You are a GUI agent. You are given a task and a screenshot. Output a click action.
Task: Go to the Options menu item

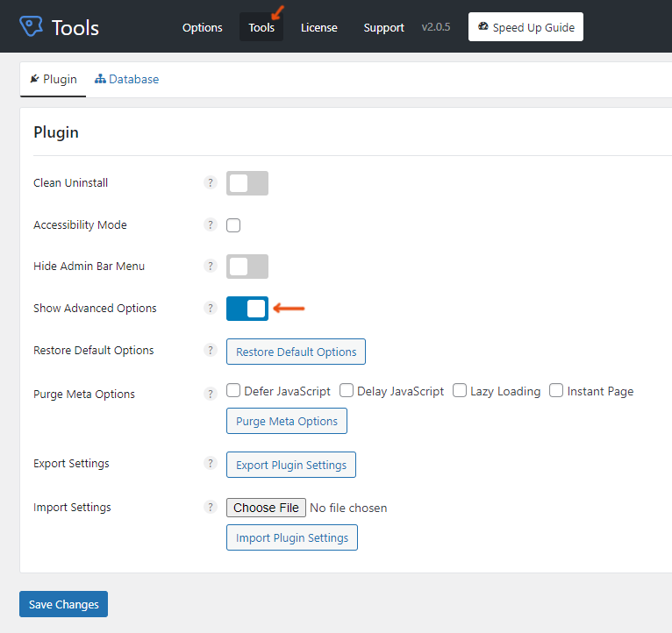tap(203, 27)
